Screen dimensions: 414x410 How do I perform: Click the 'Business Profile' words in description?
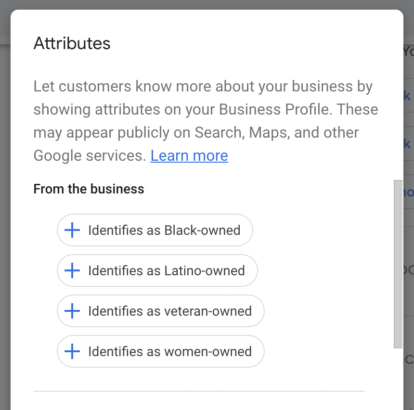pyautogui.click(x=275, y=109)
